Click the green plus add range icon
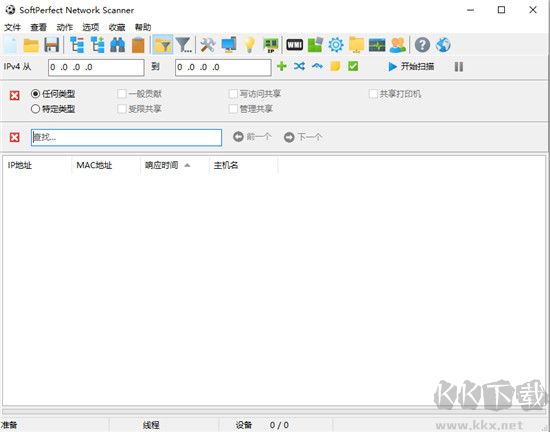The height and width of the screenshot is (432, 550). 282,66
